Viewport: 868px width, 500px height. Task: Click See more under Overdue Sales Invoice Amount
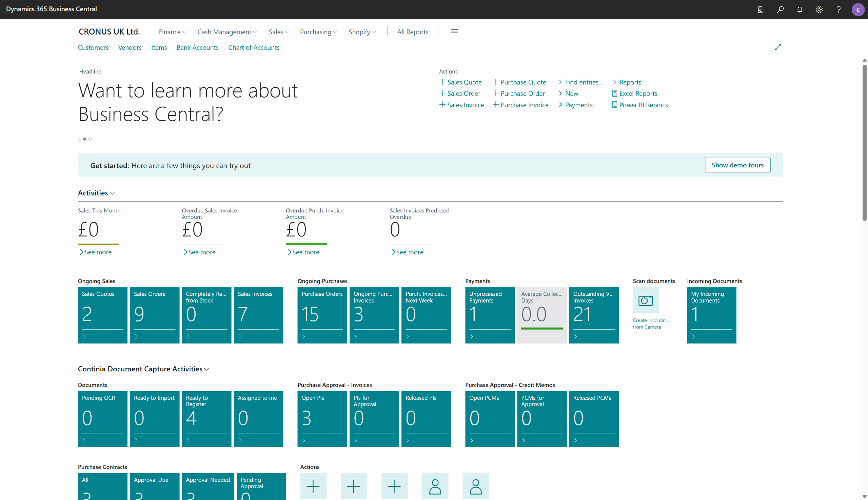coord(199,252)
